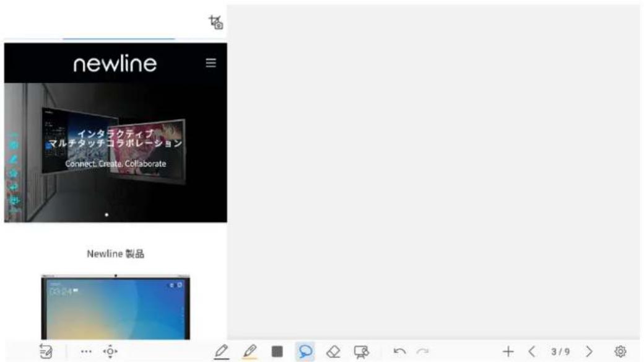Select the lasso selection tool
Image resolution: width=644 pixels, height=362 pixels.
[x=305, y=351]
